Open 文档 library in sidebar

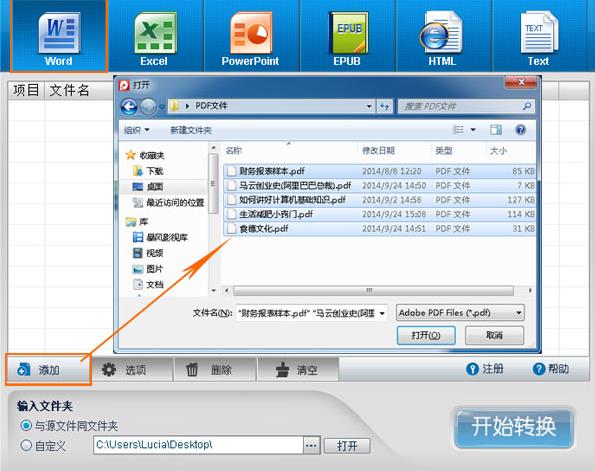(x=148, y=284)
